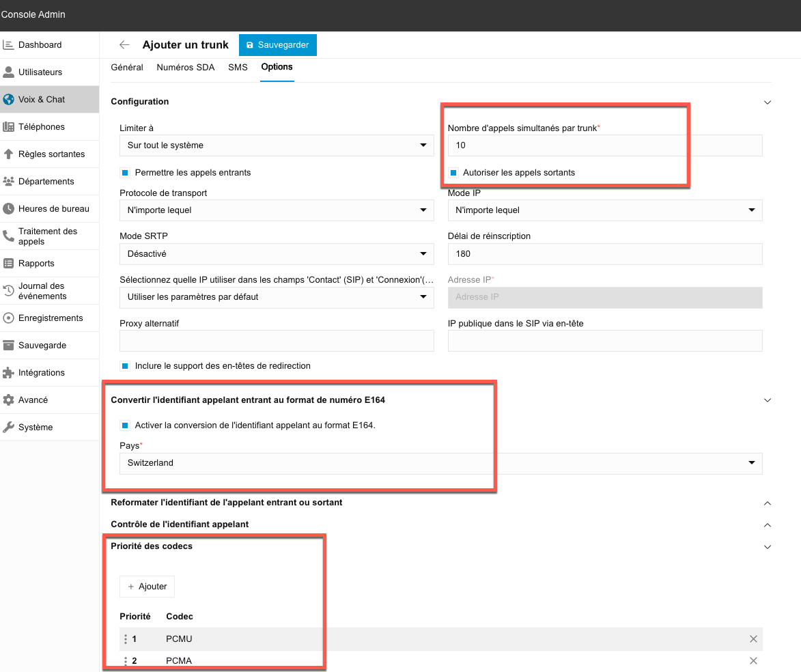The image size is (801, 672).
Task: Uncheck Autoriser les appels sortants
Action: point(453,173)
